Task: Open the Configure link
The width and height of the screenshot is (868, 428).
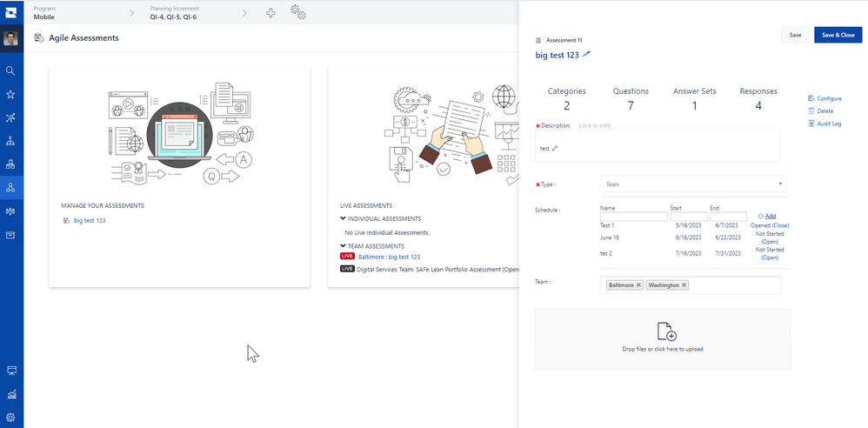Action: 825,98
